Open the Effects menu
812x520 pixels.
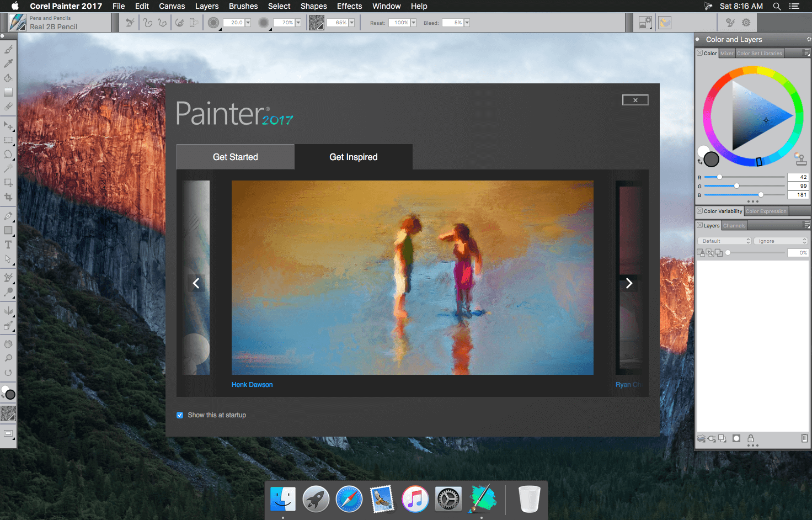pos(350,6)
